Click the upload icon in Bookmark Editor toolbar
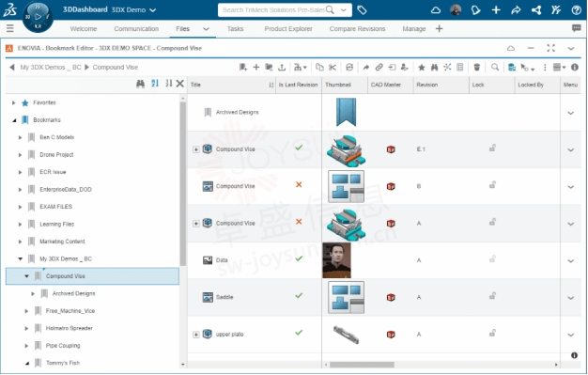Screen dimensions: 588x375 pyautogui.click(x=282, y=67)
